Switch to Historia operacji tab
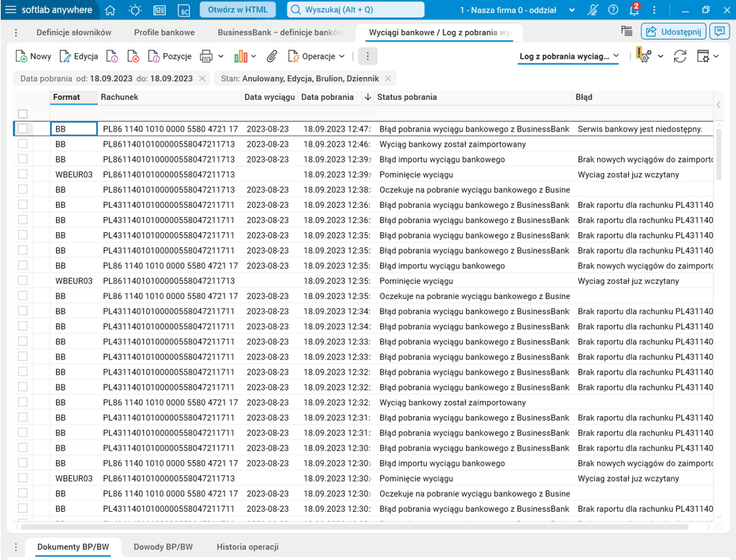The height and width of the screenshot is (560, 736). [x=247, y=547]
